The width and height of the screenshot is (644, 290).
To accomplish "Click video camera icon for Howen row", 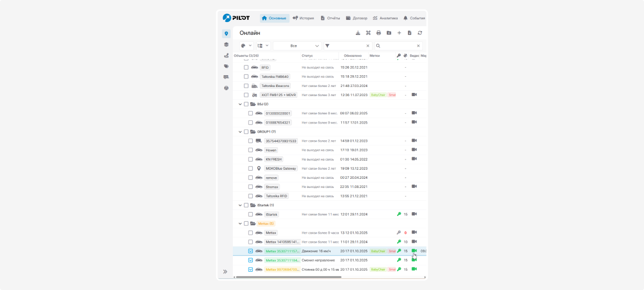I will coord(414,150).
